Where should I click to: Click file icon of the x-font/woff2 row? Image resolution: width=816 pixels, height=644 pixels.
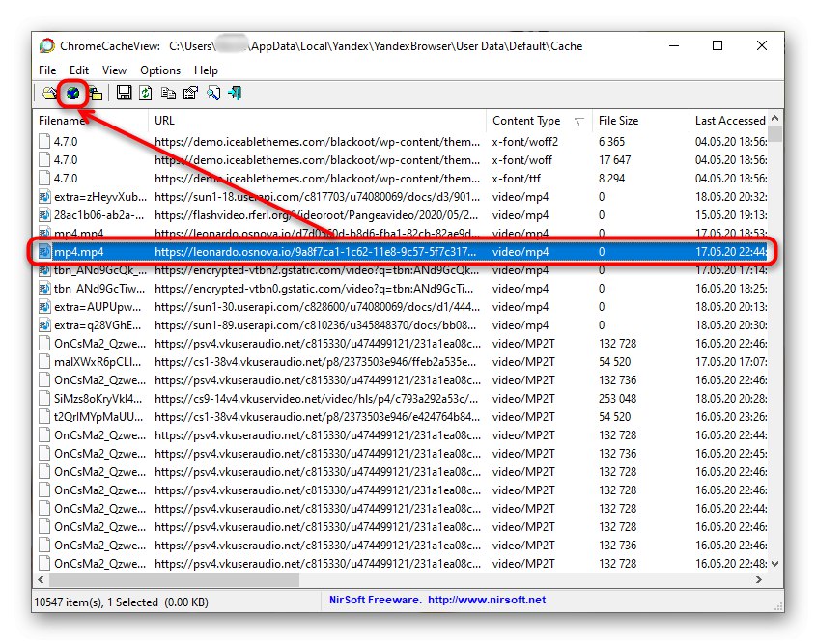tap(44, 142)
